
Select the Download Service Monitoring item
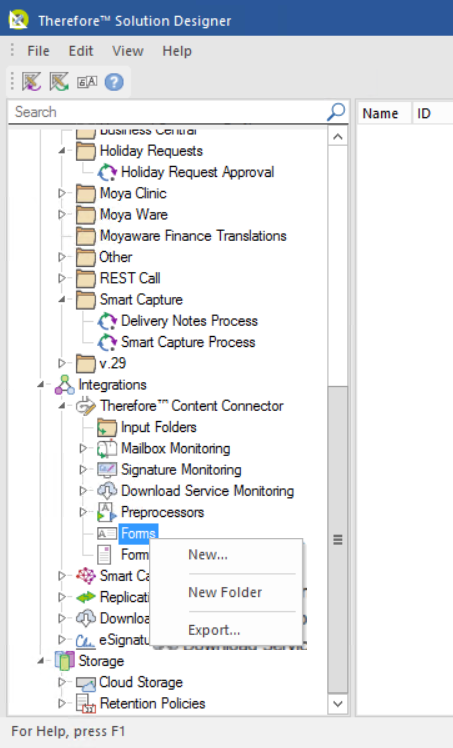(x=207, y=491)
